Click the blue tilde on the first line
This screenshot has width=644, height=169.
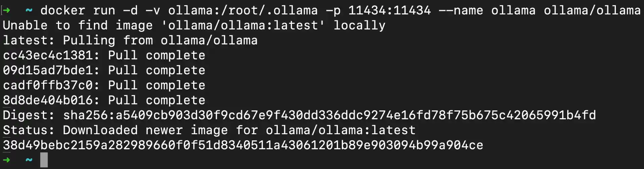tap(29, 10)
